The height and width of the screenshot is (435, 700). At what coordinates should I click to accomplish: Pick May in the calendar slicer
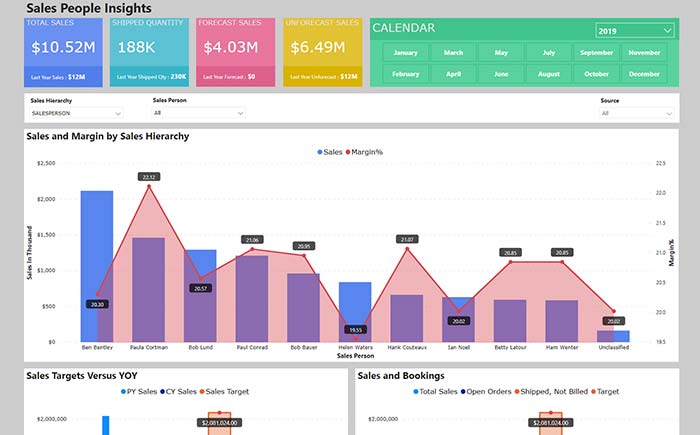click(x=501, y=53)
